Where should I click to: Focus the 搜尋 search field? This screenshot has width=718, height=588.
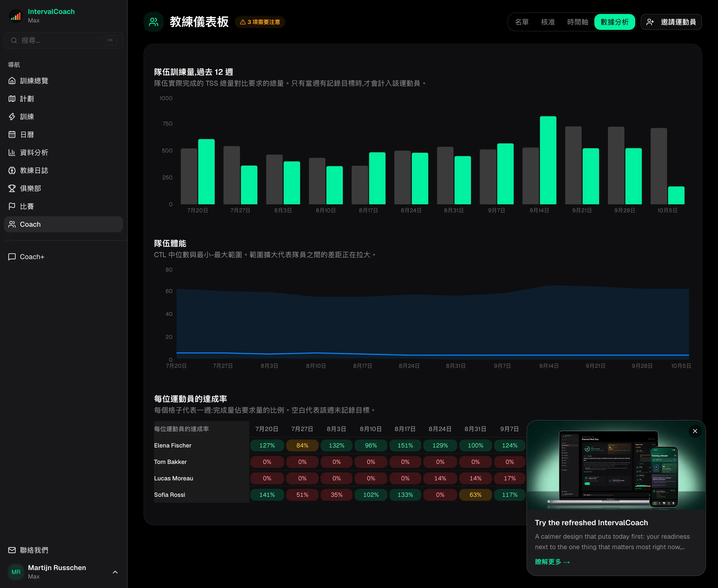tap(63, 40)
